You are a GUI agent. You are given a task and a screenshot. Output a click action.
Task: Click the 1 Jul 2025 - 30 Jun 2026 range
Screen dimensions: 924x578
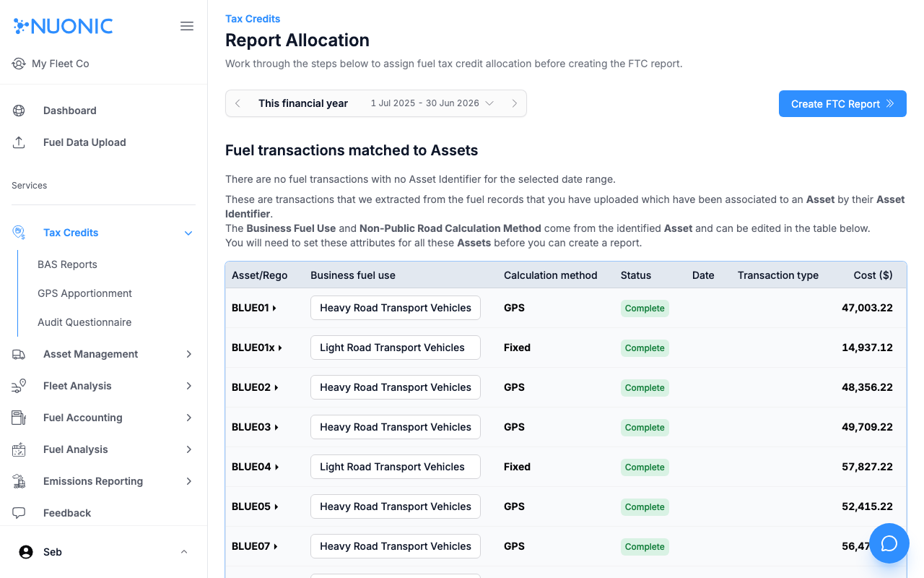tap(425, 103)
